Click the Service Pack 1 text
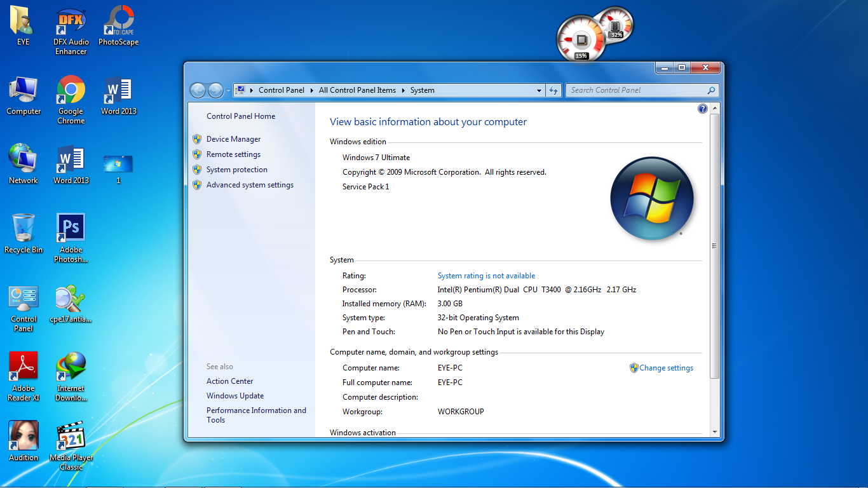Viewport: 868px width, 488px height. click(366, 187)
